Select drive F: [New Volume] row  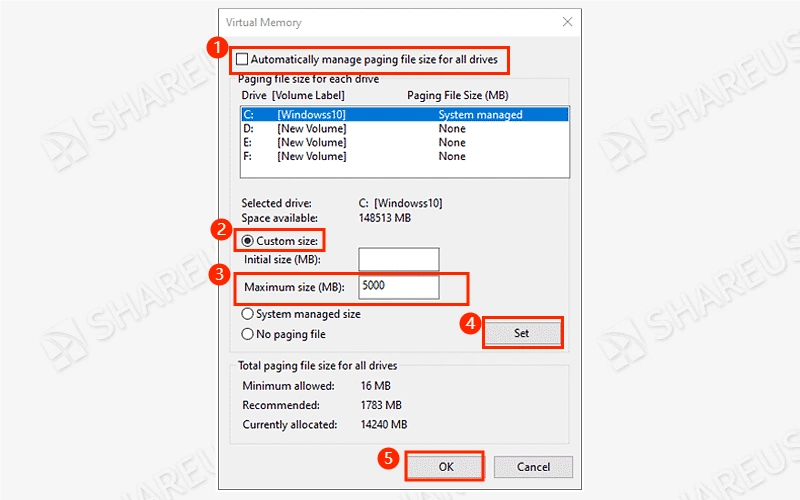pyautogui.click(x=405, y=156)
